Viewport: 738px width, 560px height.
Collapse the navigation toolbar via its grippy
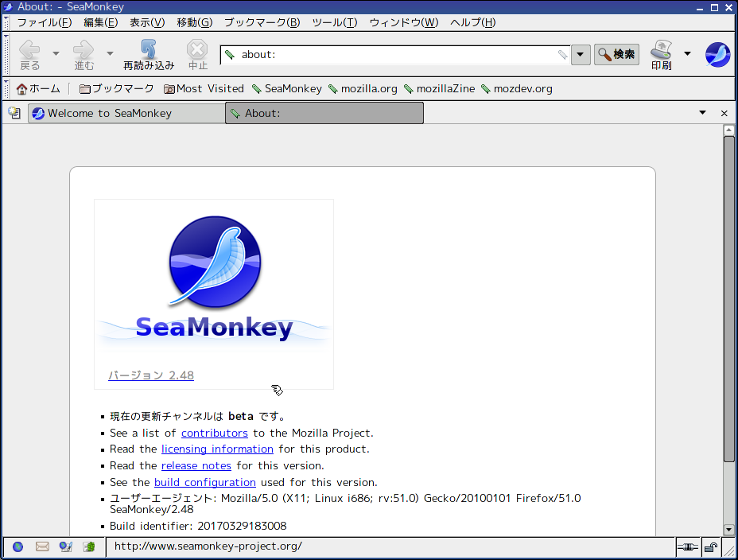click(6, 55)
